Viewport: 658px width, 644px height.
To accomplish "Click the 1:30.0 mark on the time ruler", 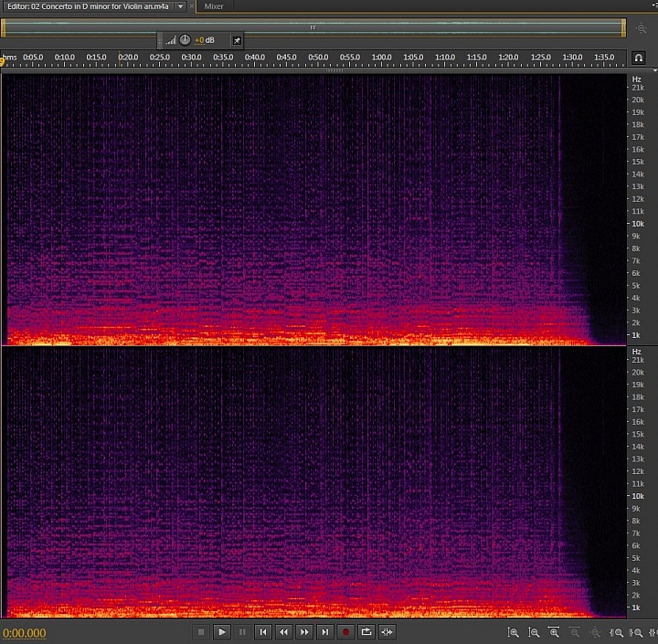I will click(572, 57).
